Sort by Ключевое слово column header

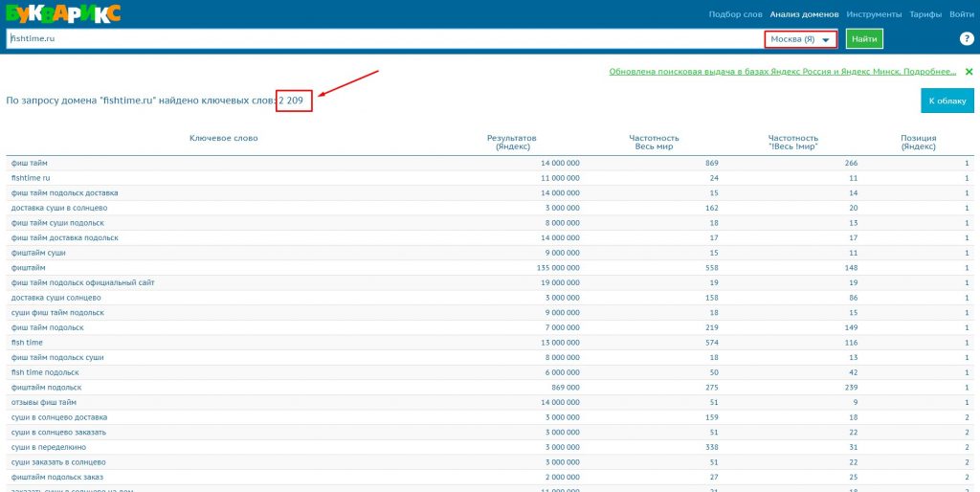pos(224,138)
